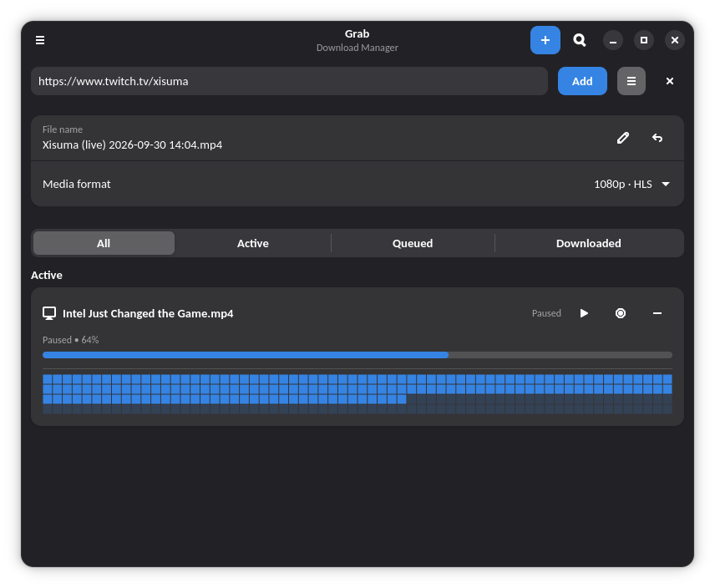This screenshot has height=588, width=715.
Task: Switch to the Active tab
Action: pos(252,243)
